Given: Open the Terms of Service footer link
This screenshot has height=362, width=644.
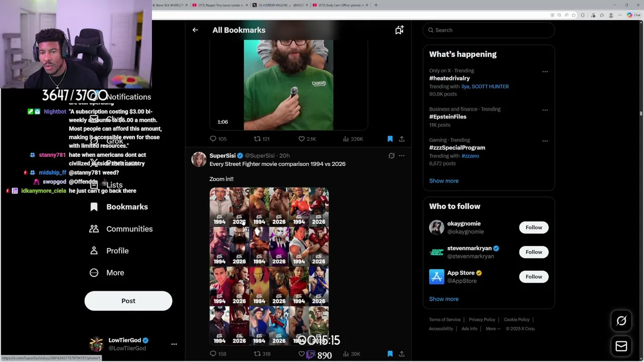Looking at the screenshot, I should click(445, 320).
